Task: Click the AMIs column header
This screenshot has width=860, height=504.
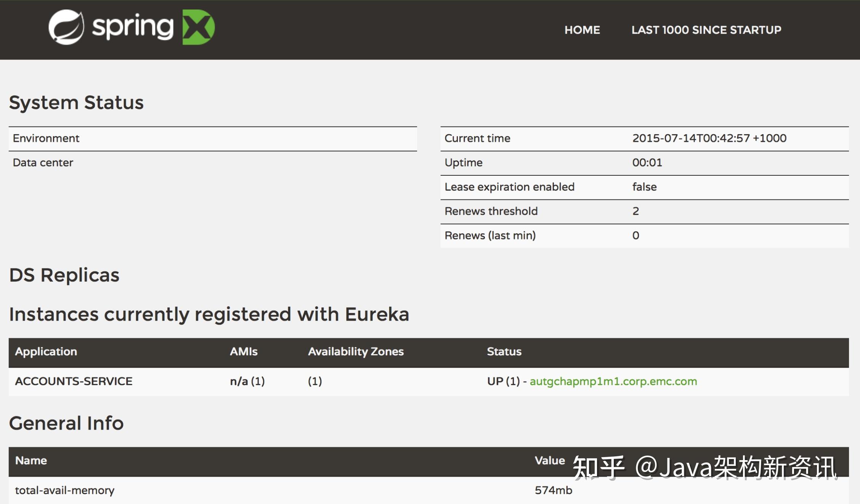Action: pyautogui.click(x=244, y=352)
